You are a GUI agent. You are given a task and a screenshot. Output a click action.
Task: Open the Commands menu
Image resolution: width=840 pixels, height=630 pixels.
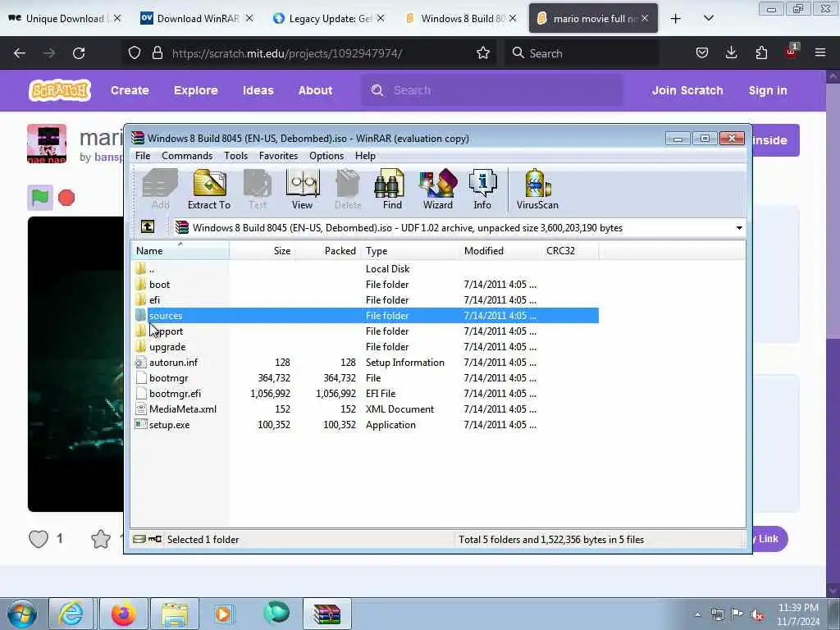[187, 155]
